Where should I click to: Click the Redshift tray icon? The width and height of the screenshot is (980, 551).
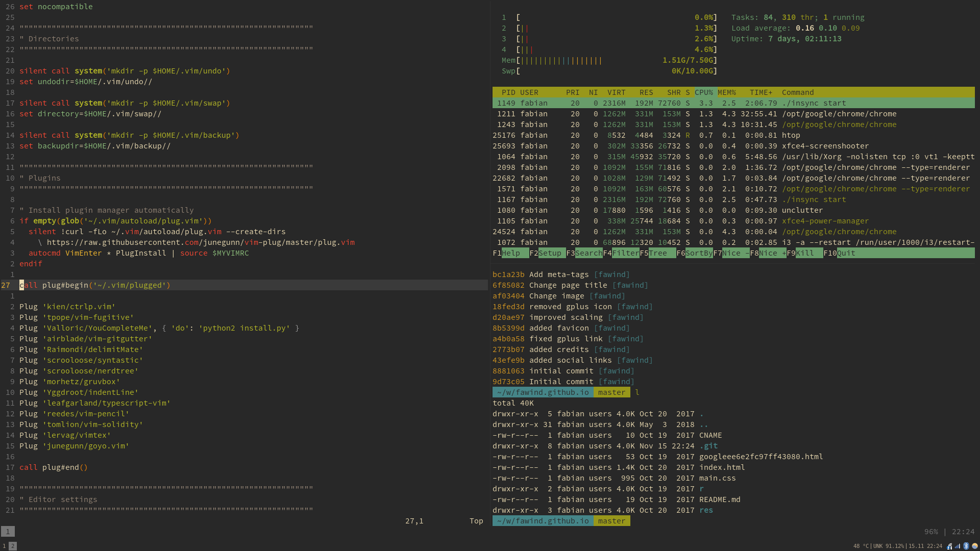(x=975, y=546)
